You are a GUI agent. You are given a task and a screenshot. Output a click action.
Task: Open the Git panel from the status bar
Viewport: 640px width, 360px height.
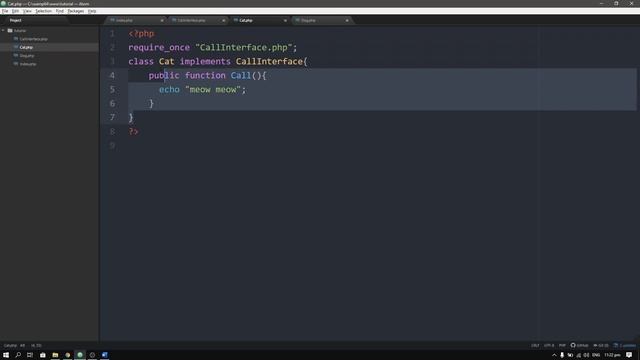[601, 346]
